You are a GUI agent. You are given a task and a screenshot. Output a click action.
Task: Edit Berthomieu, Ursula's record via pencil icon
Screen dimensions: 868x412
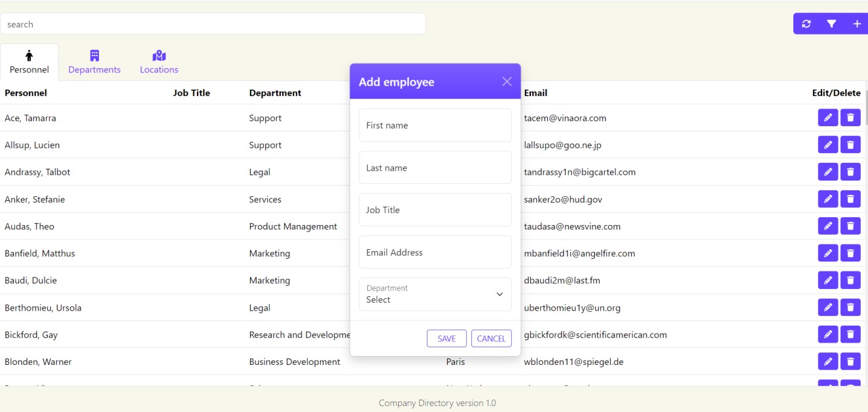click(x=828, y=307)
